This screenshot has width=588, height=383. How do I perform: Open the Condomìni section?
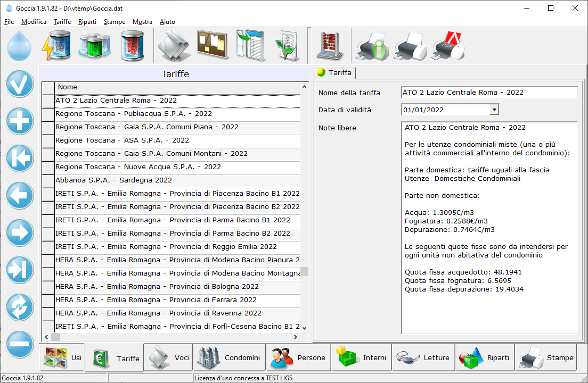point(230,357)
